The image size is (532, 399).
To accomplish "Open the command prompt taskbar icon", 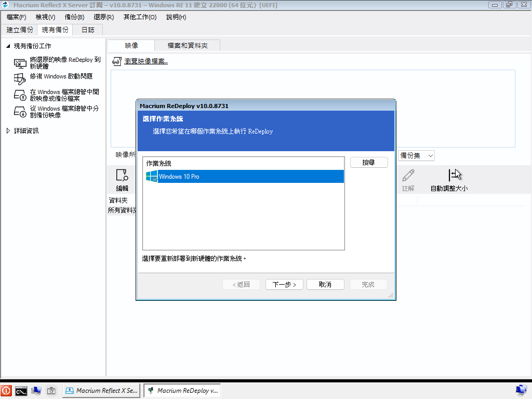I will [21, 391].
